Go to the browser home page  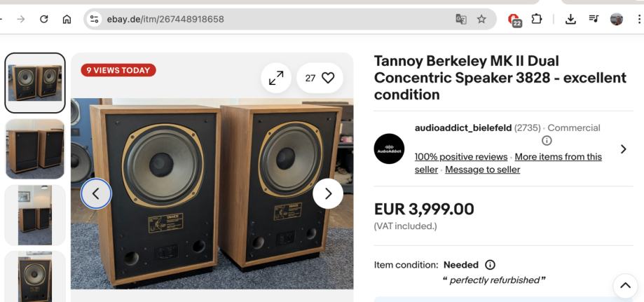[x=67, y=20]
